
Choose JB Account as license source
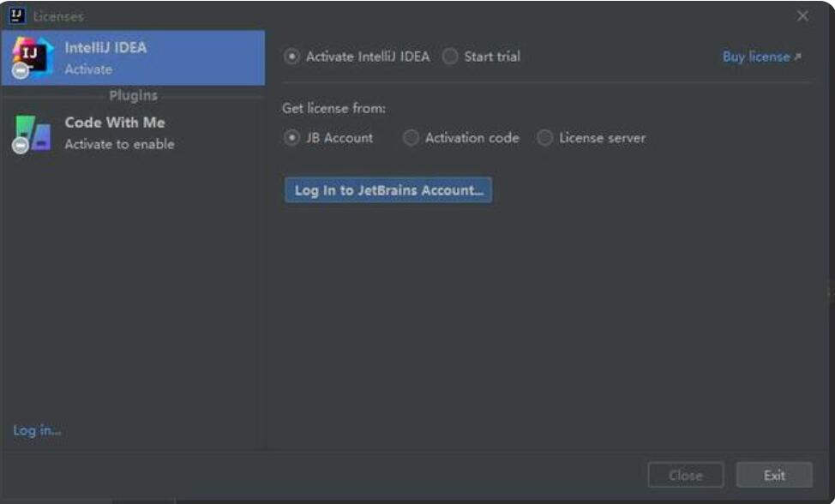coord(291,138)
